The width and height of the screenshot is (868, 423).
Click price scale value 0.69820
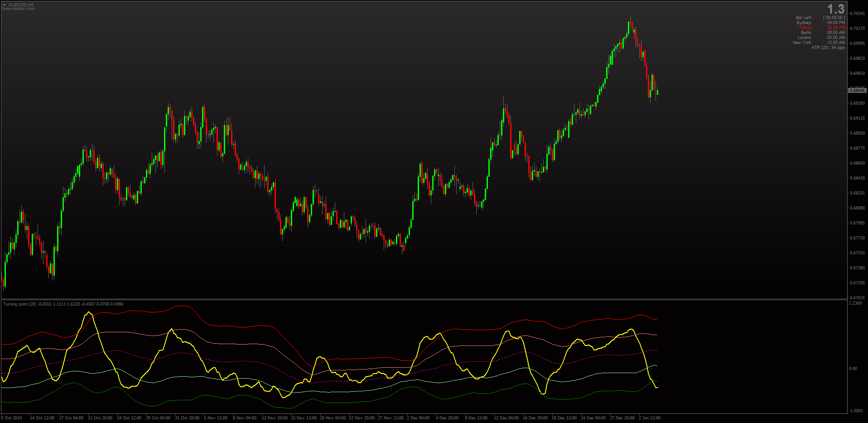pos(858,58)
